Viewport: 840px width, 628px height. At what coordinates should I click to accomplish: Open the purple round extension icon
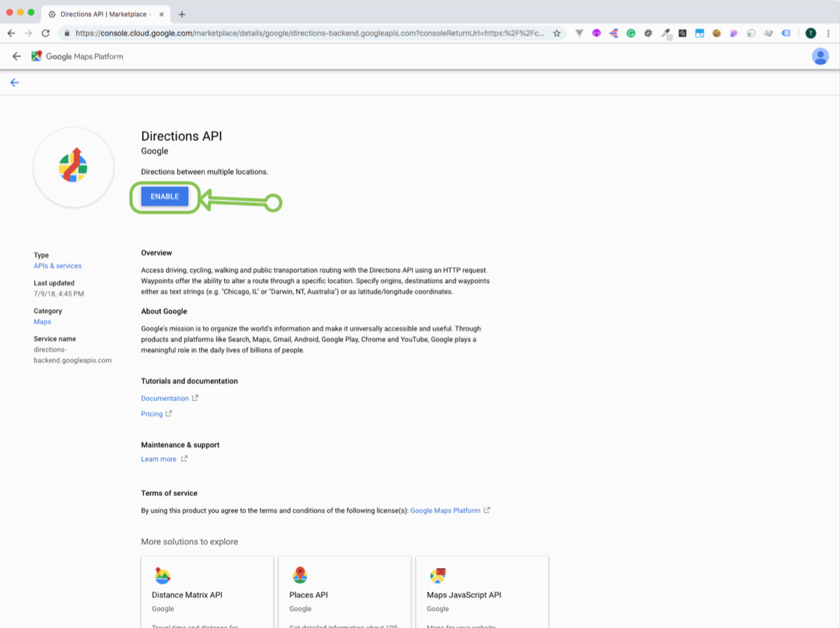click(596, 33)
